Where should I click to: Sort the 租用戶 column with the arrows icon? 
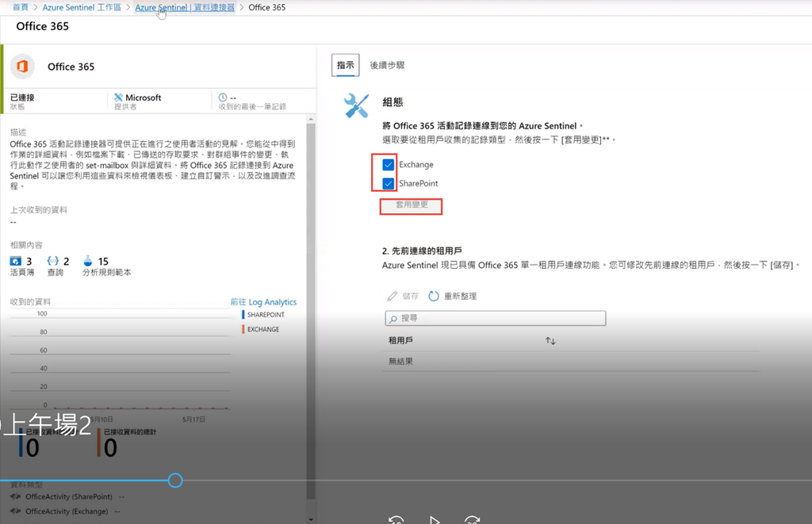550,341
